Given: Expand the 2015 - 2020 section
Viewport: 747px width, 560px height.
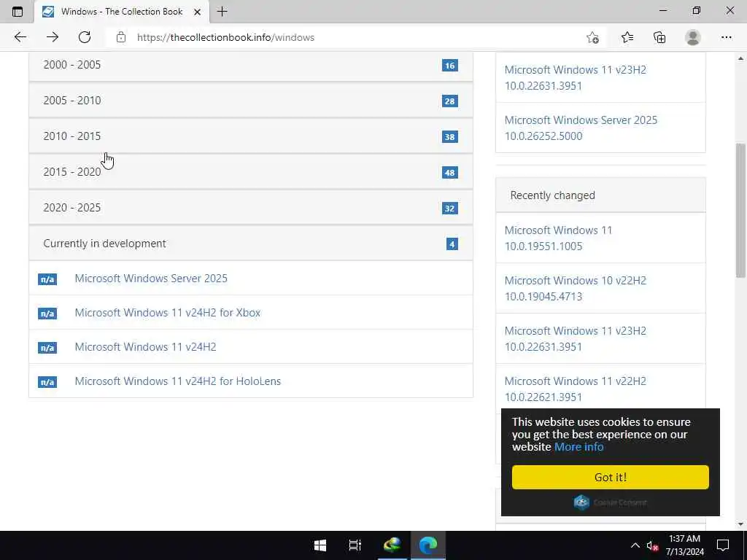Looking at the screenshot, I should pyautogui.click(x=251, y=172).
